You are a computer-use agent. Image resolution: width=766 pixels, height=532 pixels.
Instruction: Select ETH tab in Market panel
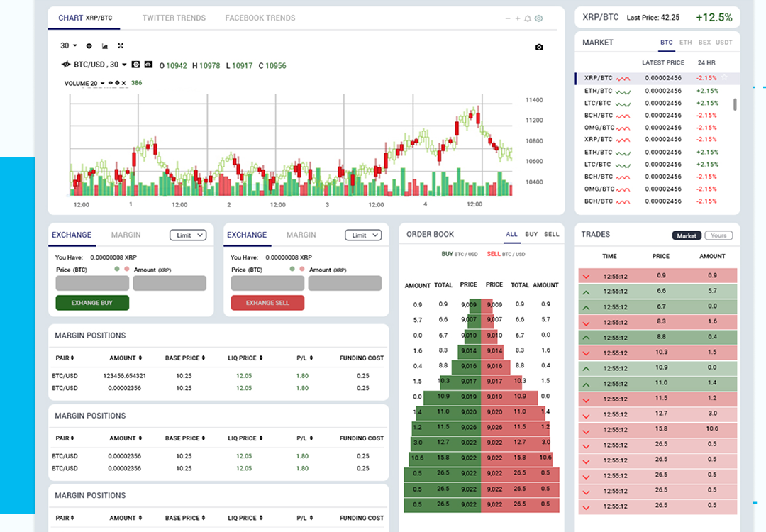[x=685, y=43]
